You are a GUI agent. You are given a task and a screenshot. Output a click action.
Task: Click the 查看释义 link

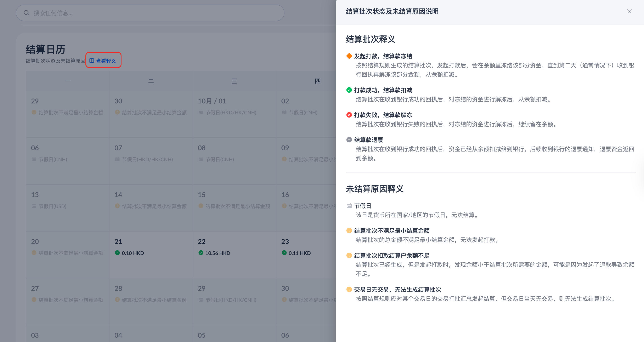106,61
